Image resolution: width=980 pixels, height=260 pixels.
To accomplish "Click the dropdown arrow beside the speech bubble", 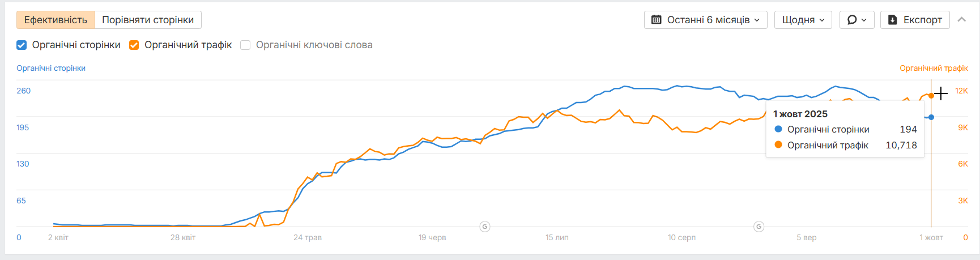I will tap(864, 20).
